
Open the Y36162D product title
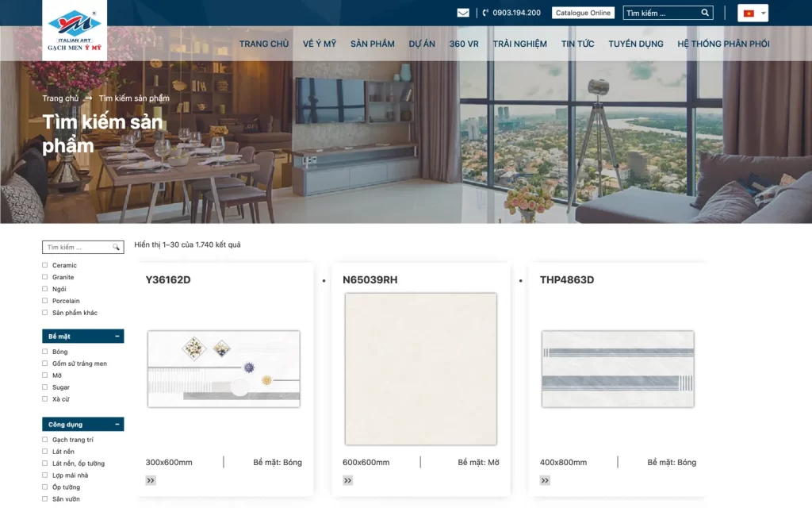[x=168, y=280]
